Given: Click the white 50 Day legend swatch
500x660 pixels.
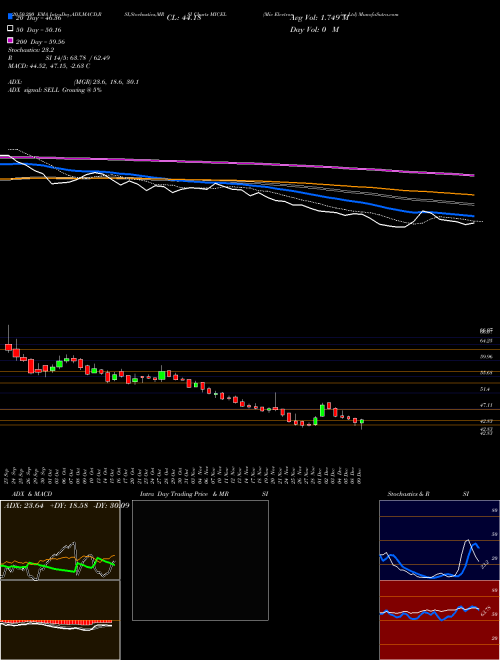Looking at the screenshot, I should tap(11, 29).
